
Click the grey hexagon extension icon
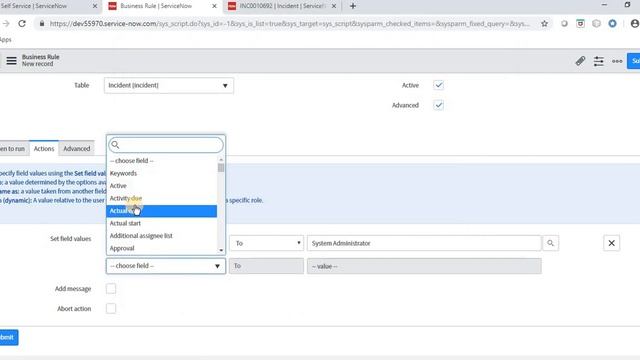coord(596,24)
